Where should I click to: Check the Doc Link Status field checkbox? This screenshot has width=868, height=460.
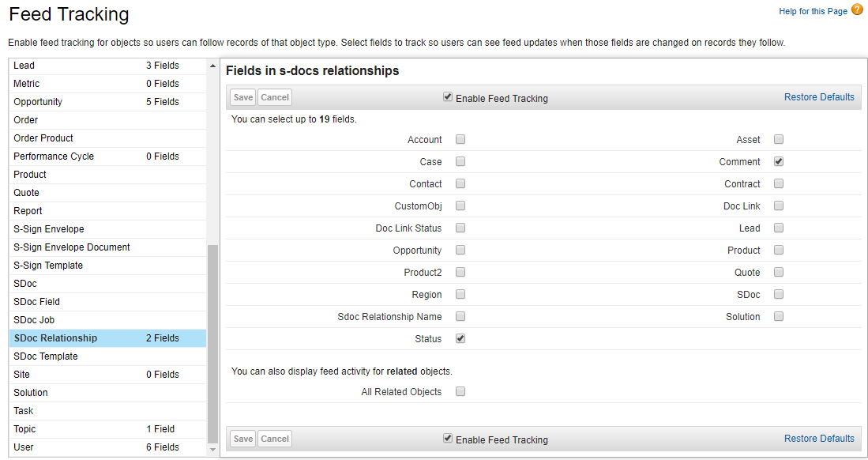click(x=460, y=228)
